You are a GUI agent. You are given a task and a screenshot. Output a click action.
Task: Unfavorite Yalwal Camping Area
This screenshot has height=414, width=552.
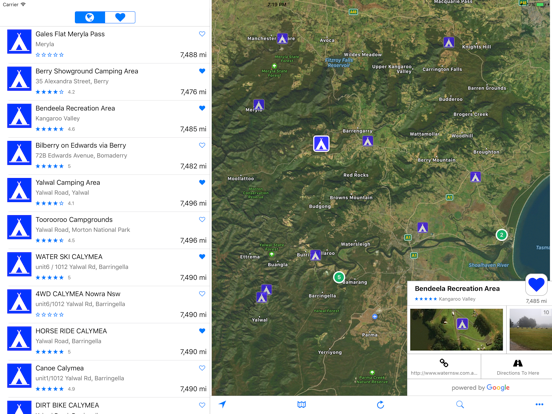202,182
